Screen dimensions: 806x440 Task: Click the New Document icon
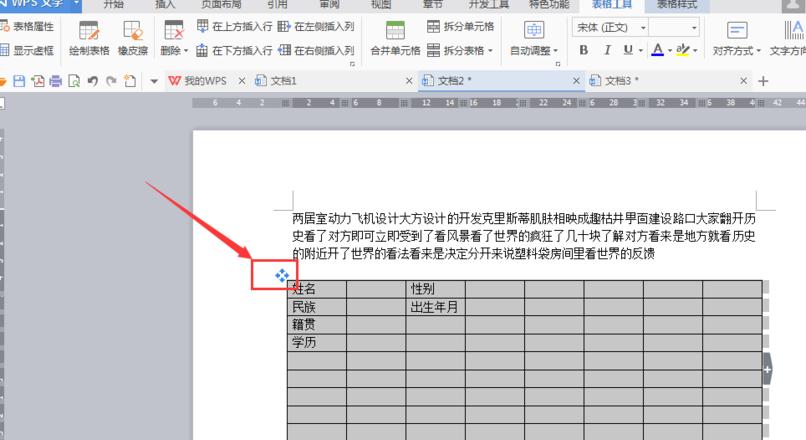pyautogui.click(x=130, y=81)
